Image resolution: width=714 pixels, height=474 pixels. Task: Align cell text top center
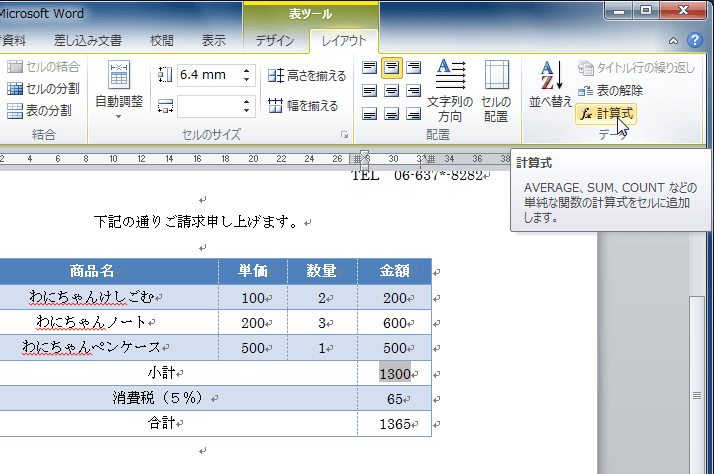coord(391,67)
